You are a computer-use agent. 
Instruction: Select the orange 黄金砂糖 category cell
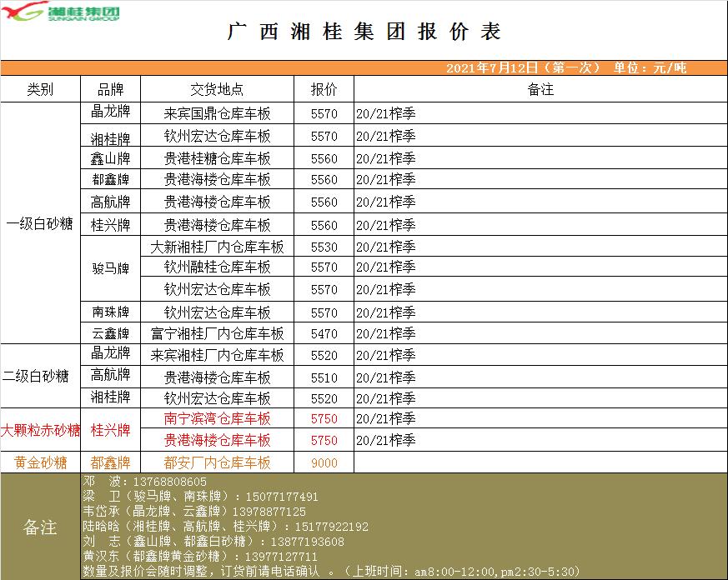[x=40, y=462]
